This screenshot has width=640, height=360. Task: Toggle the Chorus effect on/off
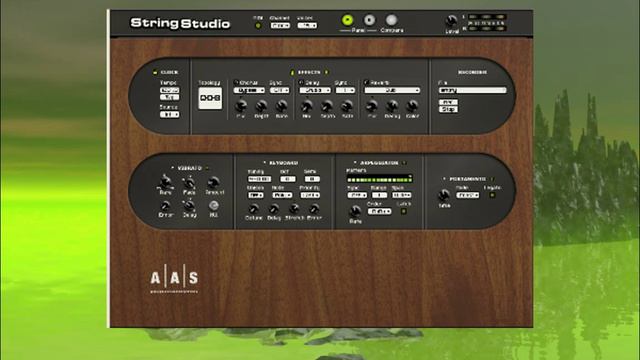[236, 82]
